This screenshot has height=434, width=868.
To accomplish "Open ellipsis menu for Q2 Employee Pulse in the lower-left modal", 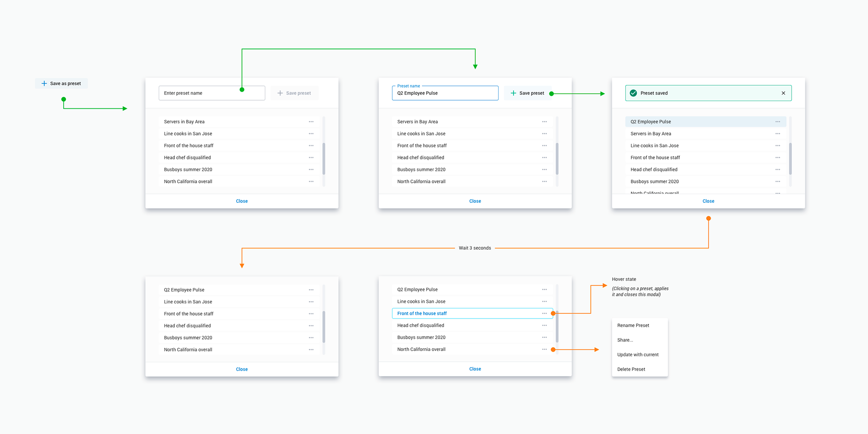I will pyautogui.click(x=311, y=290).
